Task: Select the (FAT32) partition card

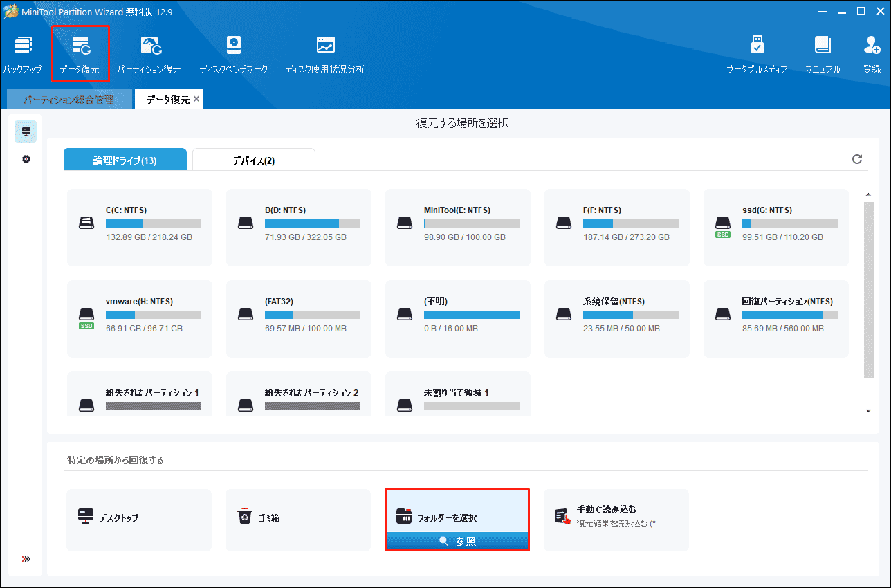Action: (299, 319)
